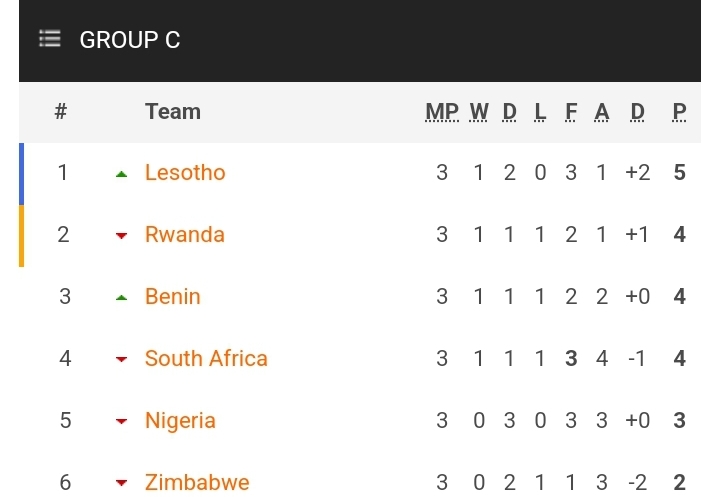Viewport: 720px width, 497px height.
Task: Click the MP column header
Action: click(x=442, y=112)
